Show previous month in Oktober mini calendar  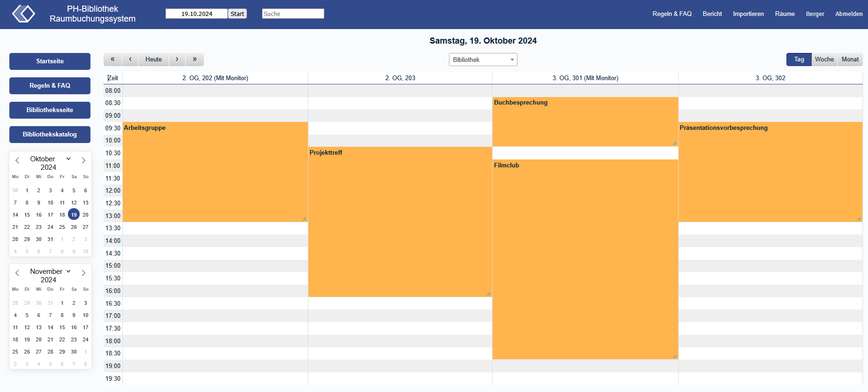17,160
